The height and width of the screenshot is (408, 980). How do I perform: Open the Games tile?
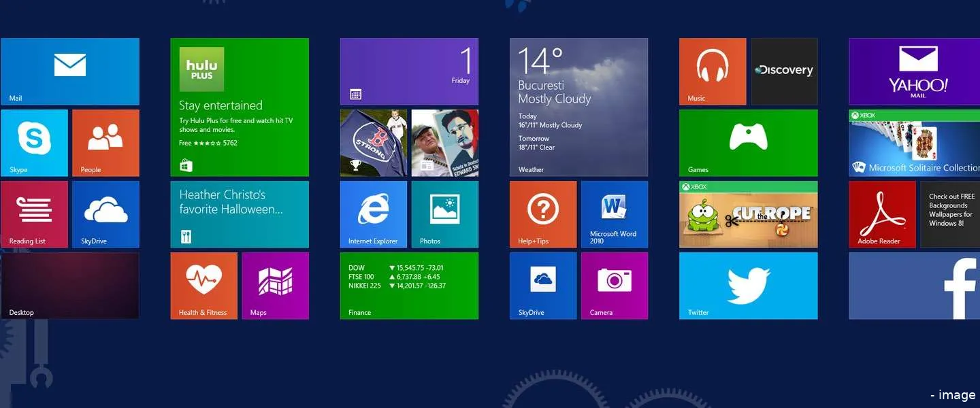pyautogui.click(x=749, y=143)
